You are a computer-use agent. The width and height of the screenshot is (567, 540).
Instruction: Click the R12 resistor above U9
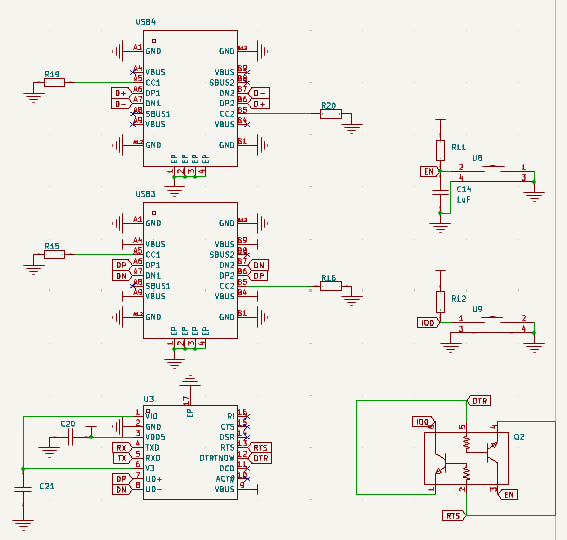click(440, 302)
